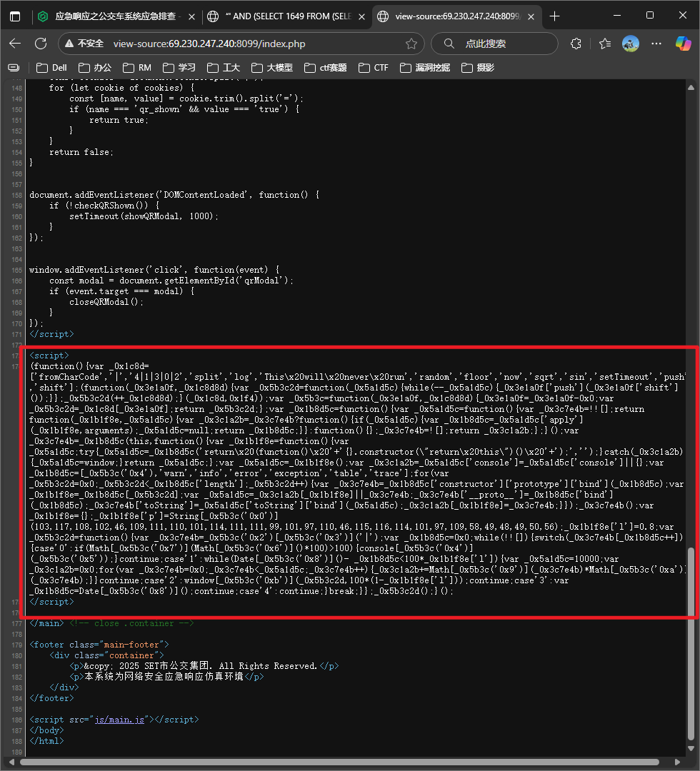Screen dimensions: 700x771
Task: Click the 不安全 site security warning
Action: [x=84, y=44]
